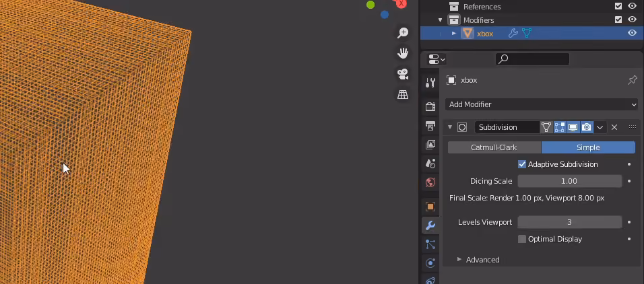Screen dimensions: 644x284
Task: Open the Tool properties tab
Action: click(430, 83)
